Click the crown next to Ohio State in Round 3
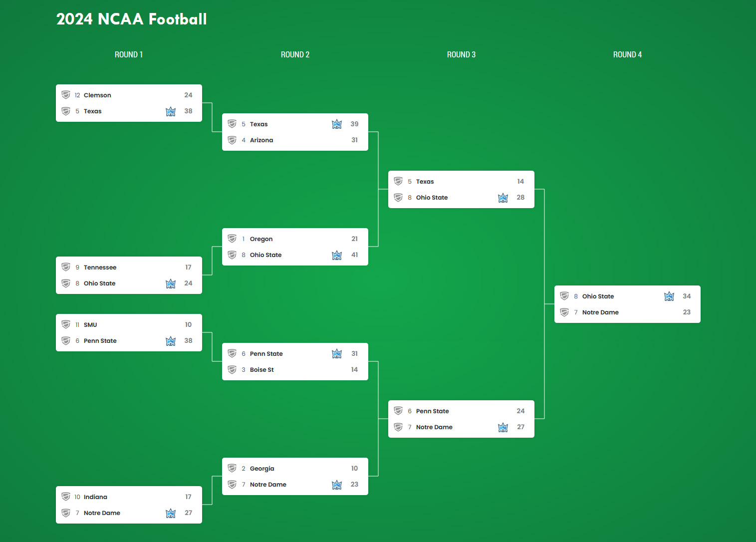Viewport: 756px width, 542px height. 503,198
